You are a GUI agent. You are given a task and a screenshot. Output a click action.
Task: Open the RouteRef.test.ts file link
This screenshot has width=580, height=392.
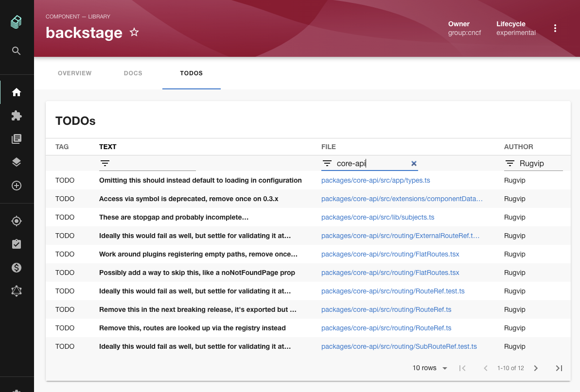pyautogui.click(x=393, y=291)
